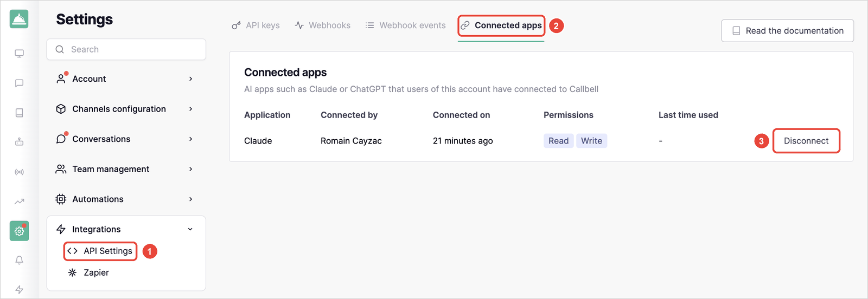Click the API Settings code brackets icon

(72, 251)
